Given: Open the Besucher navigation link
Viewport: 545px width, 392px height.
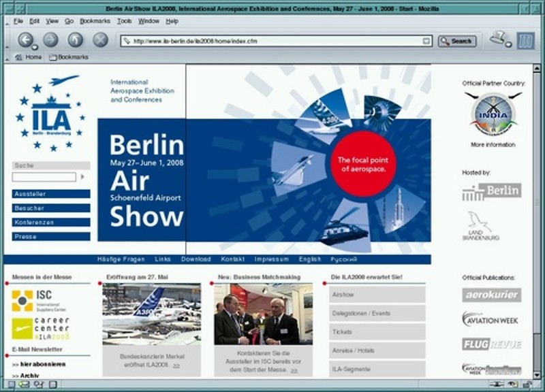Looking at the screenshot, I should (51, 208).
